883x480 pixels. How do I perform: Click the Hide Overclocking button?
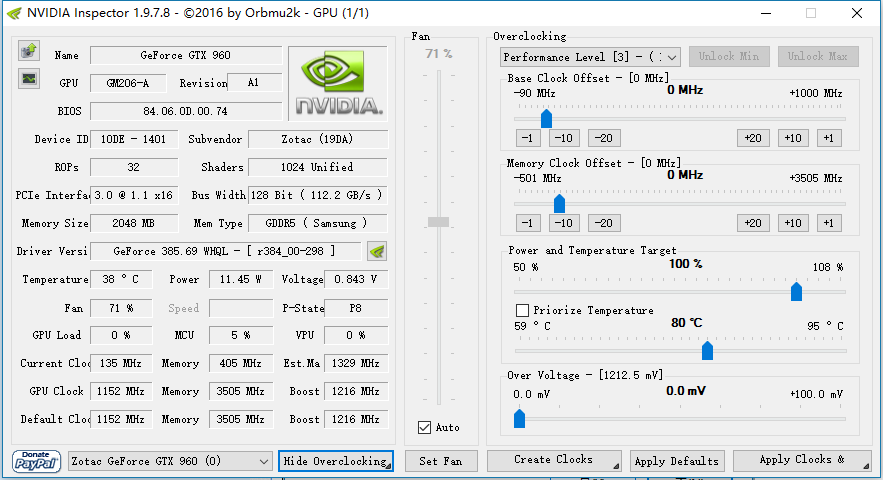click(x=336, y=461)
